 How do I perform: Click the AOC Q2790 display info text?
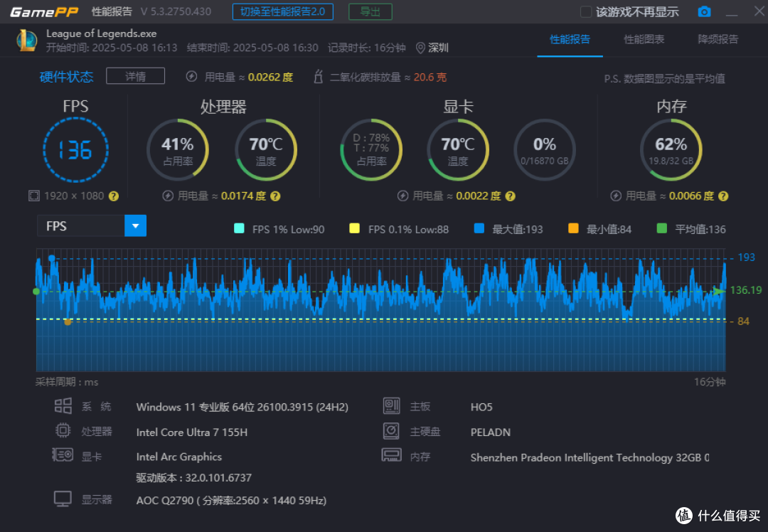click(x=231, y=501)
